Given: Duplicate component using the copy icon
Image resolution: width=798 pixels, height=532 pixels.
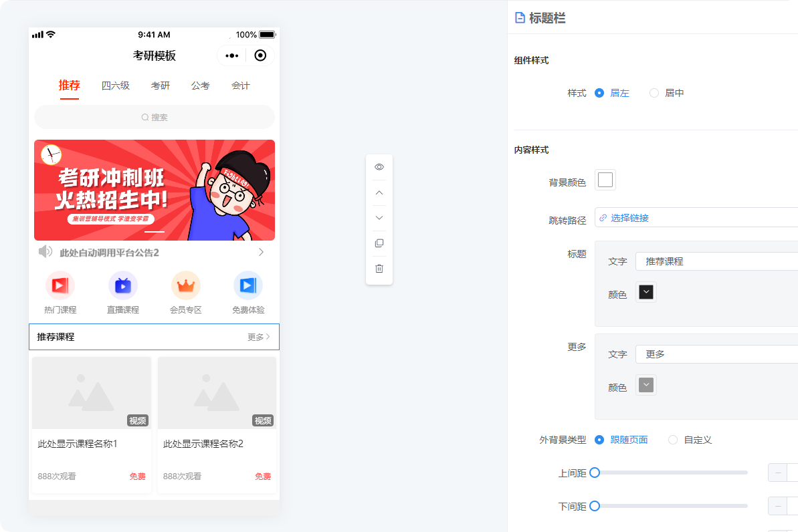Looking at the screenshot, I should (x=379, y=243).
